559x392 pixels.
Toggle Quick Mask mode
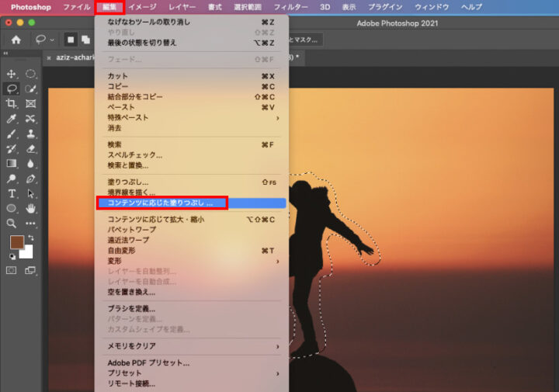pos(12,270)
